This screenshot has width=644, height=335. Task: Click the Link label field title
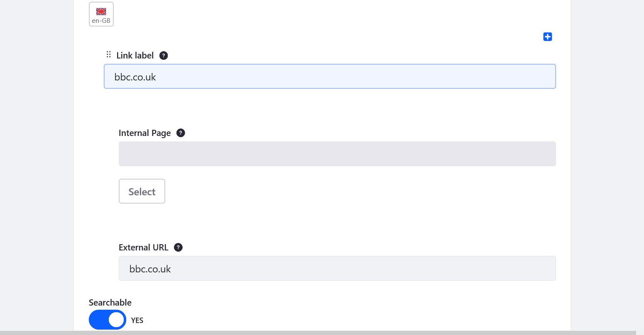tap(135, 56)
